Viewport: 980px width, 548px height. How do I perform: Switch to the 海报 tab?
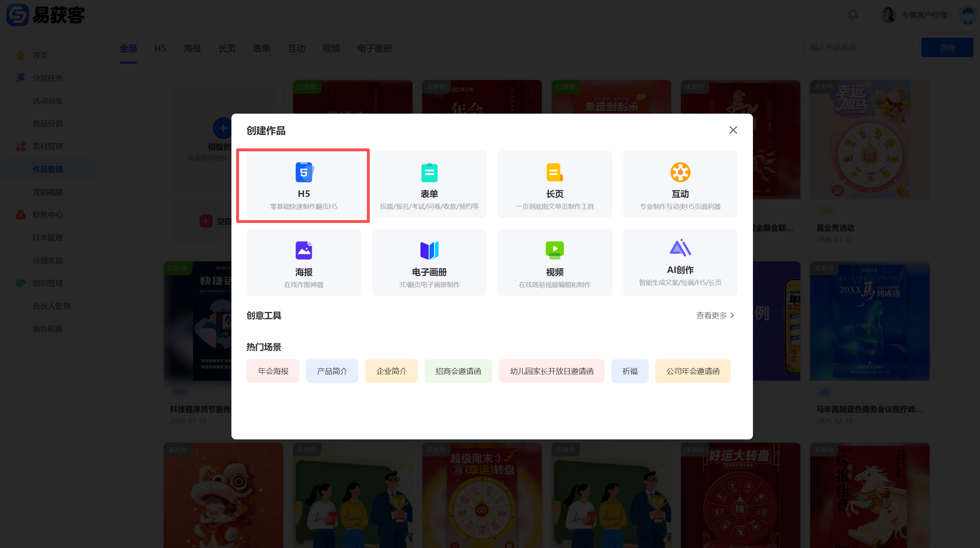pos(192,48)
